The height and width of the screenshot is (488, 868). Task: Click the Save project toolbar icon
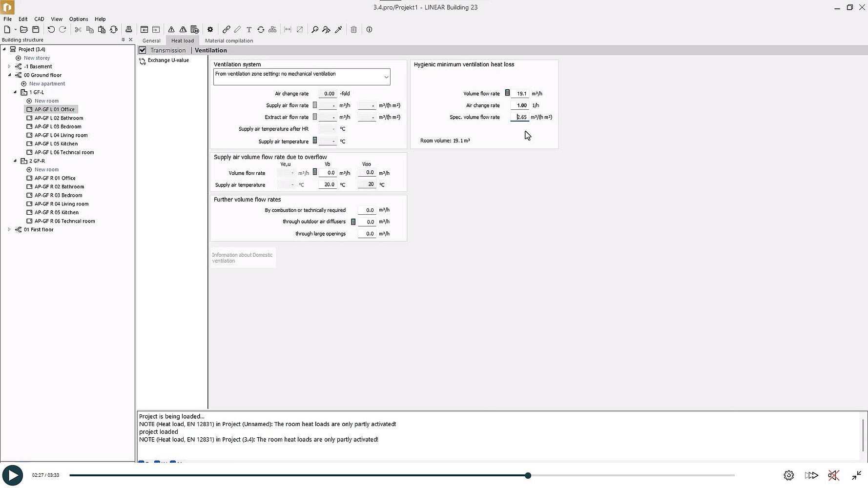[36, 30]
